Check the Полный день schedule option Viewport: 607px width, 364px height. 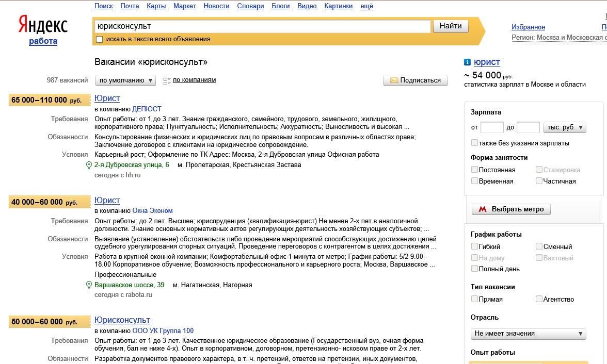point(474,269)
